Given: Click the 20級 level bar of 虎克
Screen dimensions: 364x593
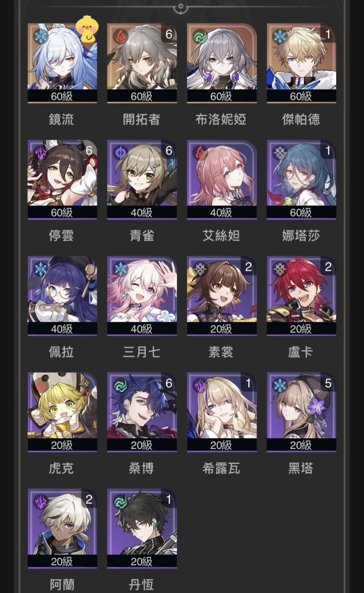Looking at the screenshot, I should point(63,445).
